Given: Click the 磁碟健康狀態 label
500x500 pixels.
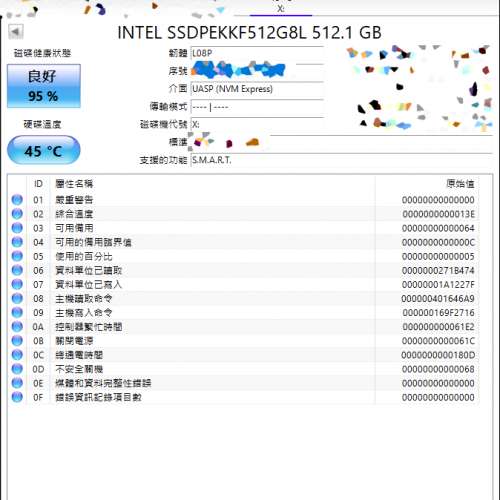Looking at the screenshot, I should click(x=42, y=53).
